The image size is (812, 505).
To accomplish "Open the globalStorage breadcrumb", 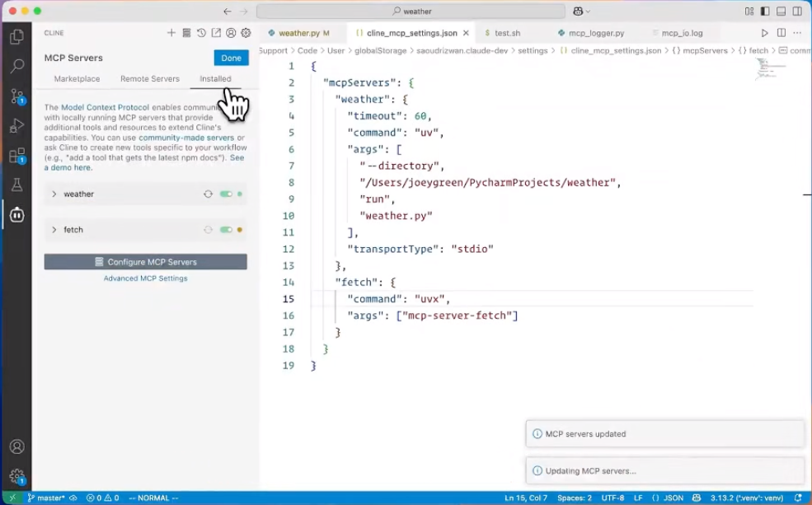I will click(x=380, y=50).
